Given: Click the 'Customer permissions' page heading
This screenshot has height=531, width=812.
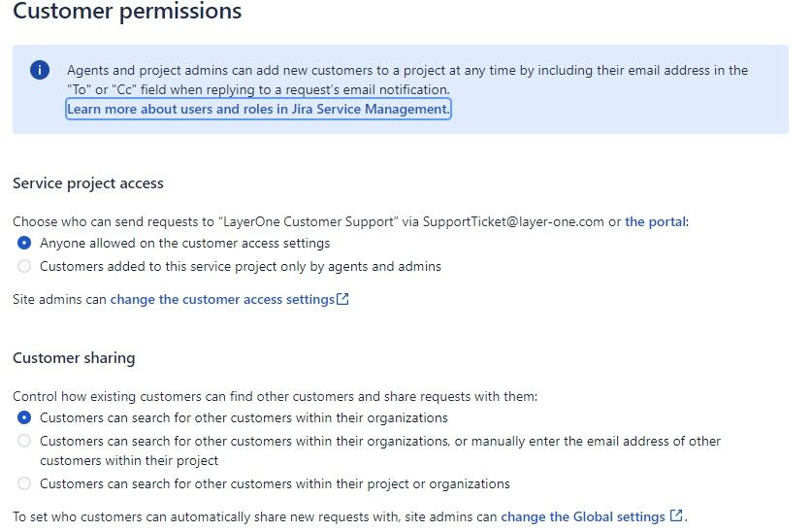Looking at the screenshot, I should [x=127, y=13].
